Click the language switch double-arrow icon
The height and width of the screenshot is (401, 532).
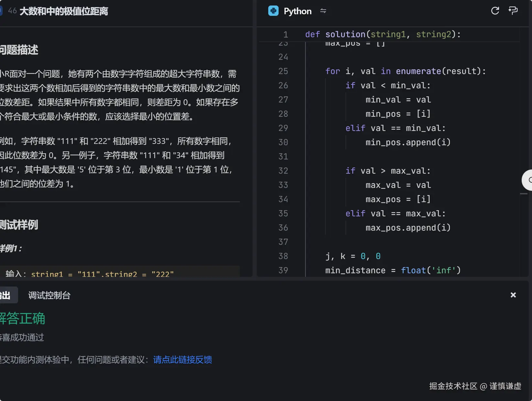coord(324,11)
